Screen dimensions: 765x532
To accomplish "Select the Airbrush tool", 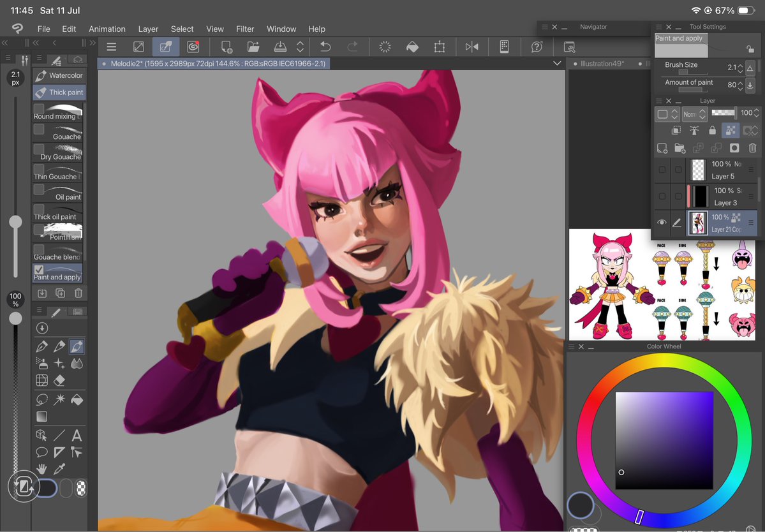I will pos(42,364).
